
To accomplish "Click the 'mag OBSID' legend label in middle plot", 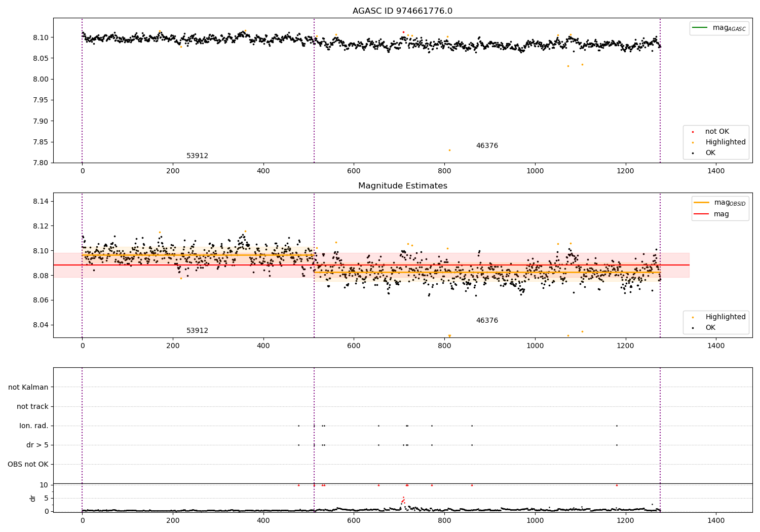I will coord(730,203).
